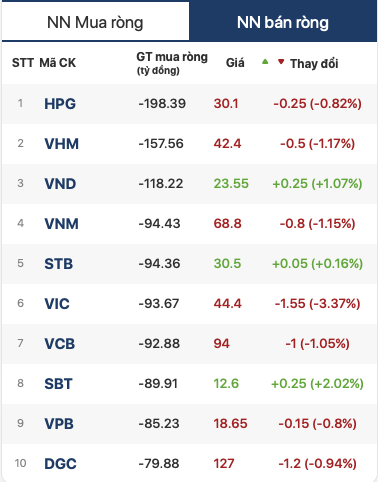The image size is (378, 482).
Task: Switch to the NN Mua ròng tab
Action: pos(95,21)
